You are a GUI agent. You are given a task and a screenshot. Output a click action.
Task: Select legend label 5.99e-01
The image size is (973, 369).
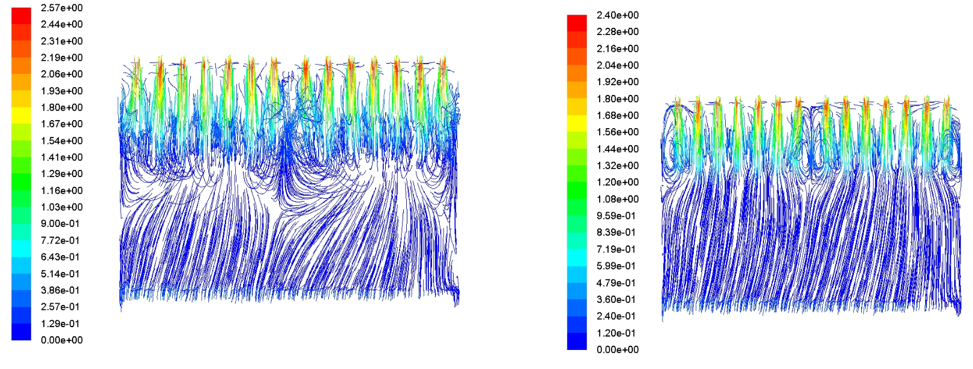point(617,266)
